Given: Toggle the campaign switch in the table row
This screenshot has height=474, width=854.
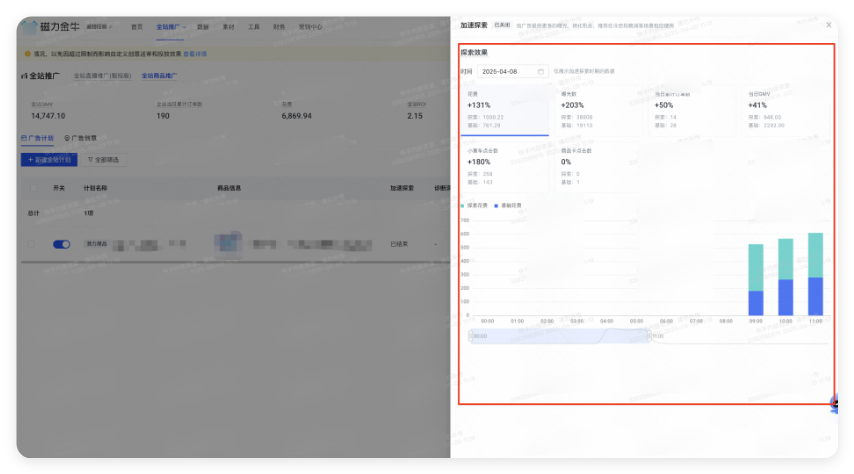Looking at the screenshot, I should [61, 244].
